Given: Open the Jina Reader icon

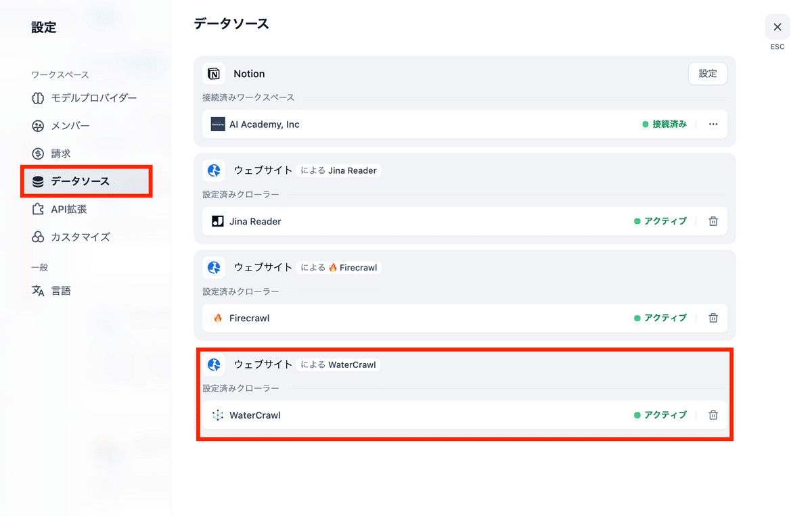Looking at the screenshot, I should point(218,221).
